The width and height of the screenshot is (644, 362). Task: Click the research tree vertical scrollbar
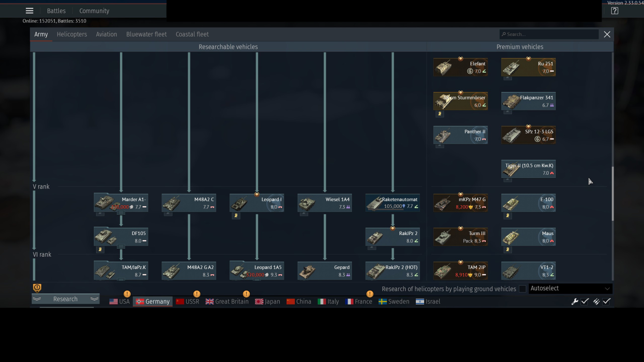pyautogui.click(x=612, y=194)
